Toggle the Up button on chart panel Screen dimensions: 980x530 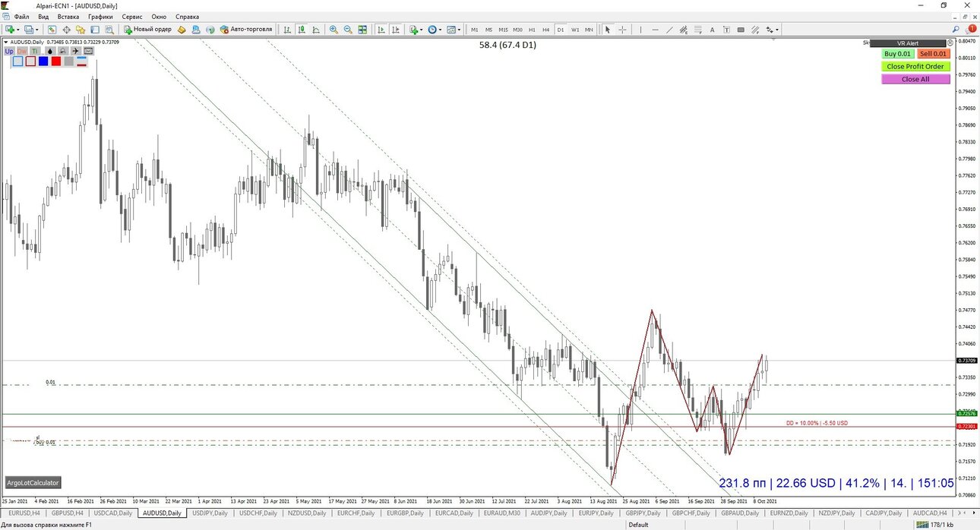[x=9, y=51]
